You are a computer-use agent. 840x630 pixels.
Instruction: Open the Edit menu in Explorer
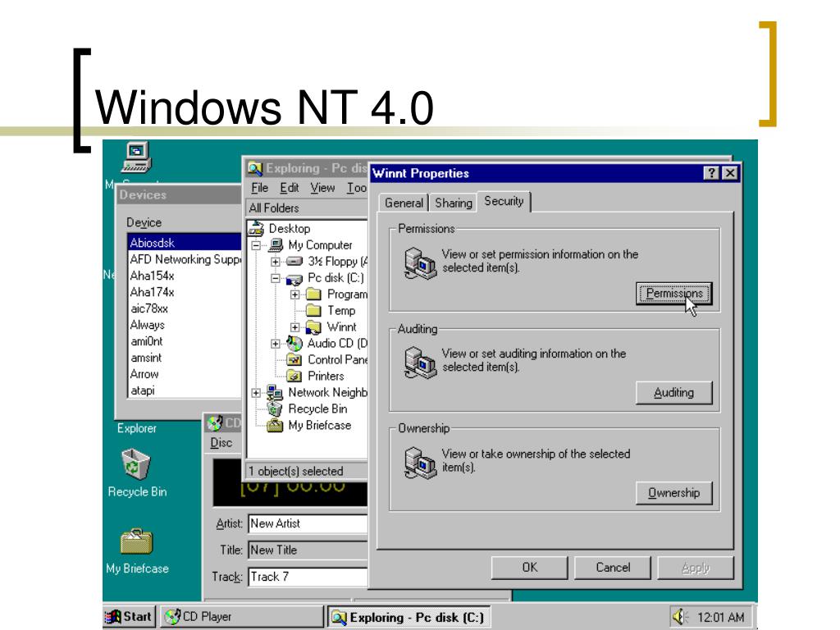(x=290, y=188)
